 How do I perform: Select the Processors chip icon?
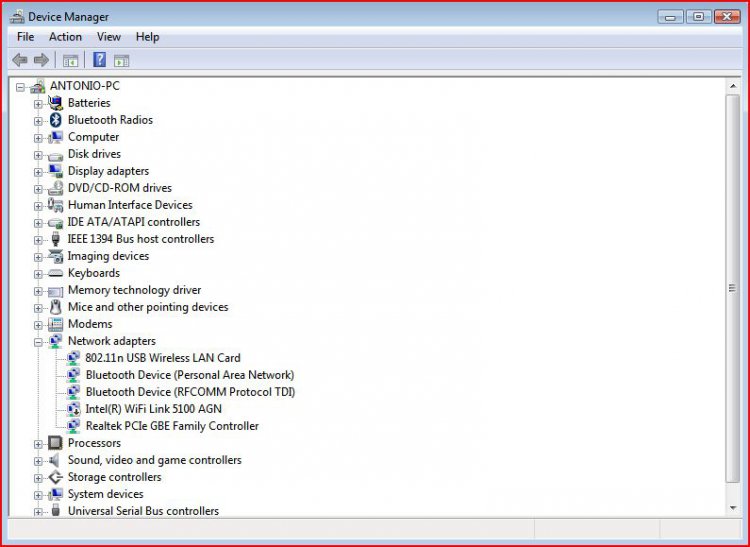[x=55, y=443]
